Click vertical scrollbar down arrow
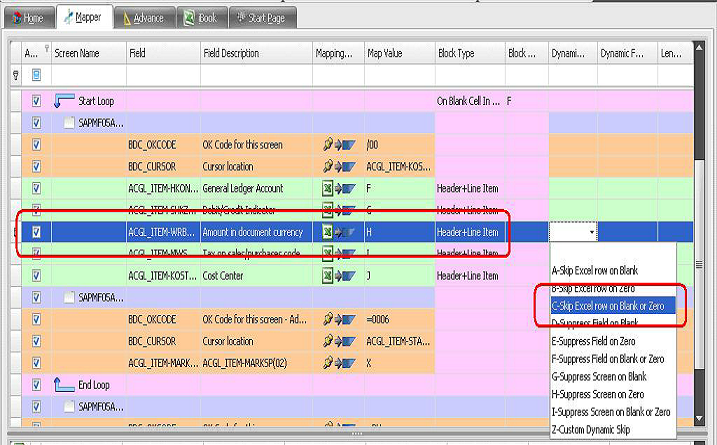The width and height of the screenshot is (717, 445). pyautogui.click(x=699, y=418)
